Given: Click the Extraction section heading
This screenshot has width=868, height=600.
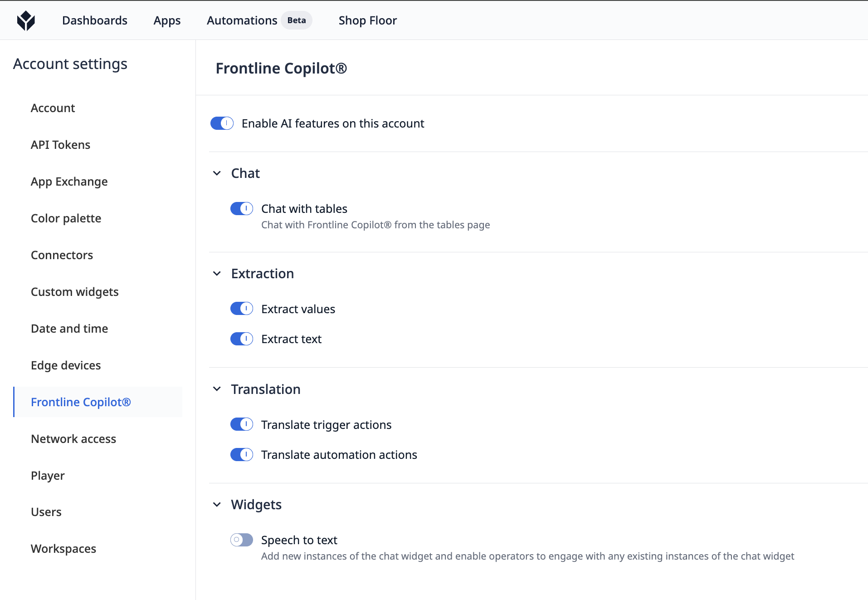Looking at the screenshot, I should click(x=263, y=274).
